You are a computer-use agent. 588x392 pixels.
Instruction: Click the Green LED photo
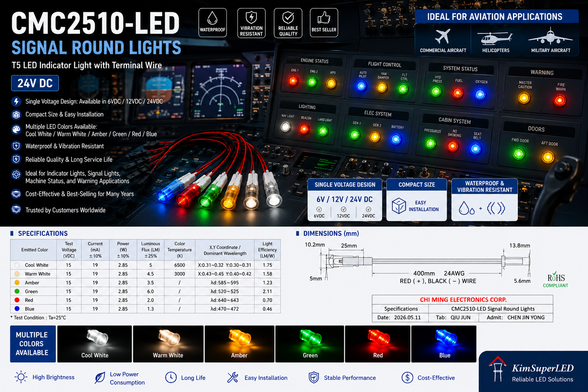[310, 344]
